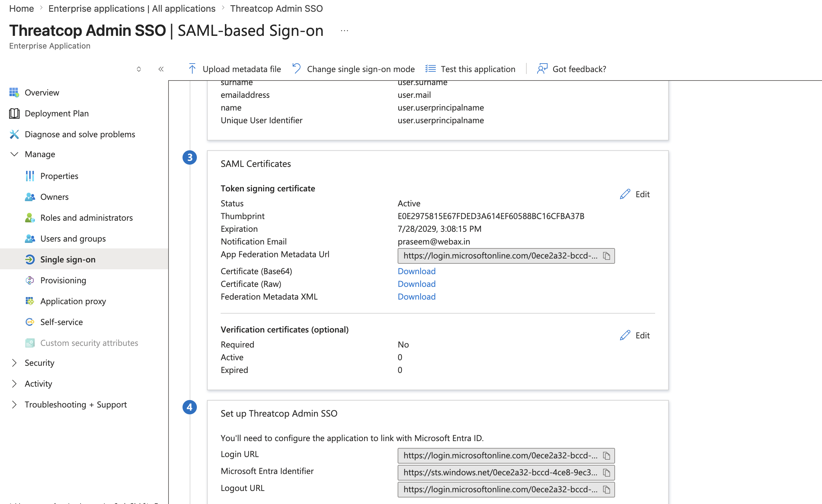Download the Certificate (Raw)
822x504 pixels.
[417, 284]
